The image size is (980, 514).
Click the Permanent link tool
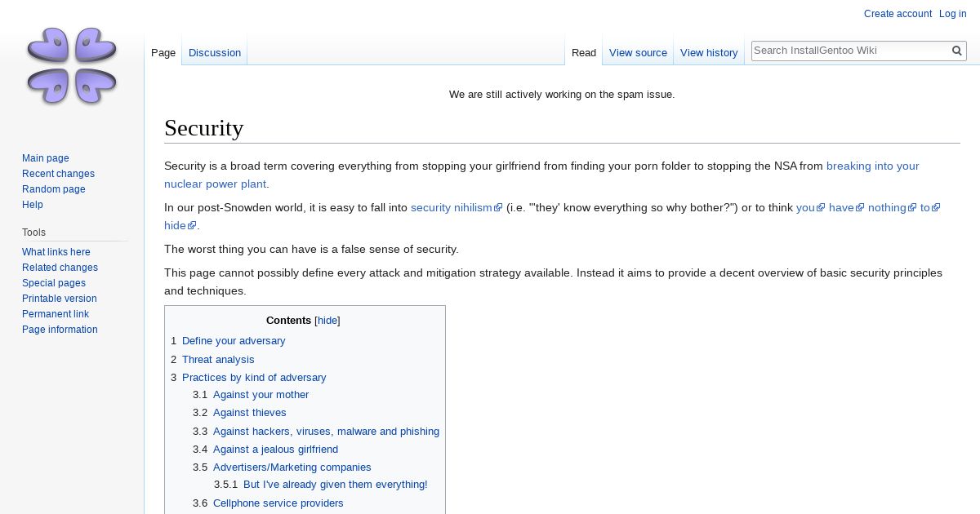coord(56,314)
